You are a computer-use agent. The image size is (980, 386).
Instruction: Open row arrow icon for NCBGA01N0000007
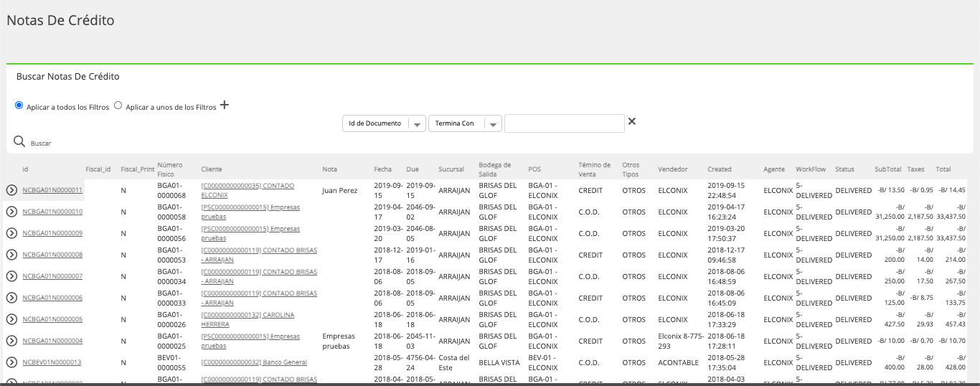pos(11,276)
